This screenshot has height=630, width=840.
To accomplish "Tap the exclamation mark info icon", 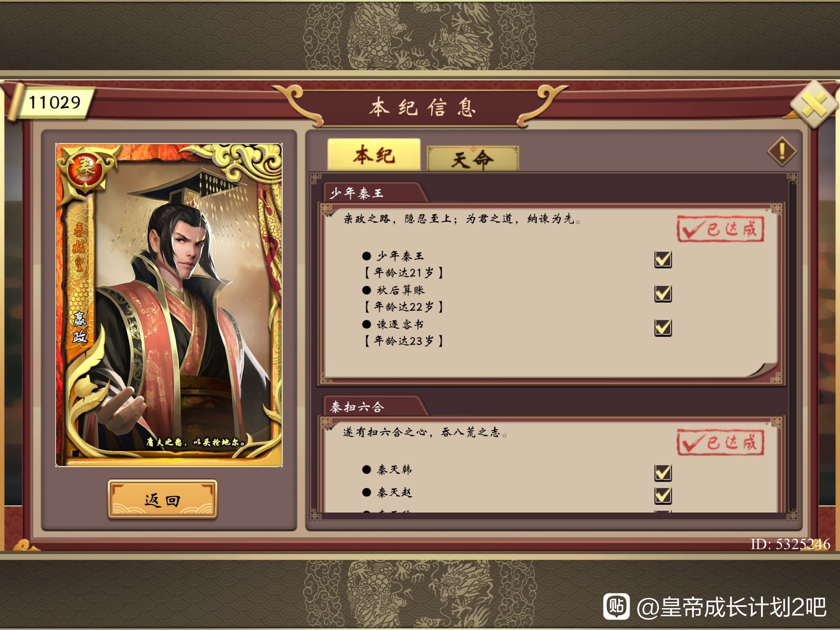I will coord(782,151).
